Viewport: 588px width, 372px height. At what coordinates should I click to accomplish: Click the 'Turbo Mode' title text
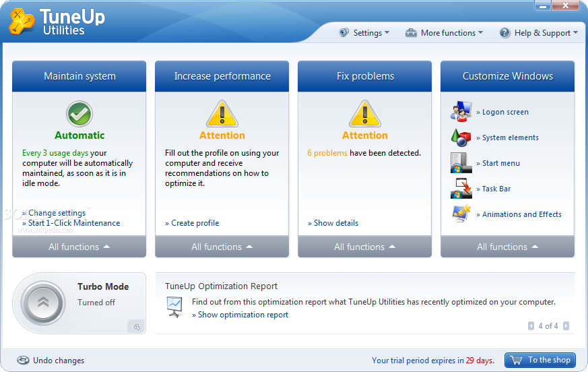[x=103, y=286]
